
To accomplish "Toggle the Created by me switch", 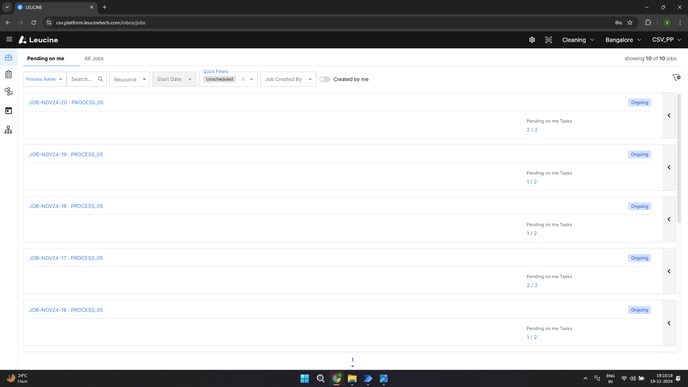I will coord(325,79).
